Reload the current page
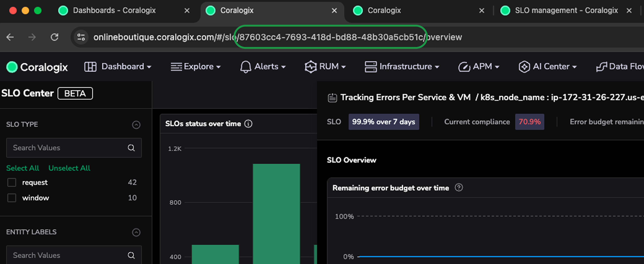 pos(54,37)
